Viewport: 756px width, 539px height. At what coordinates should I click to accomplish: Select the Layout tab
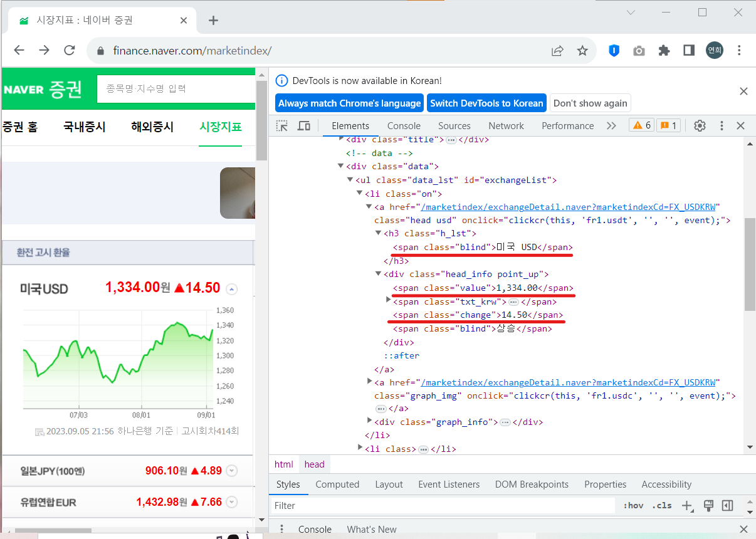coord(389,484)
